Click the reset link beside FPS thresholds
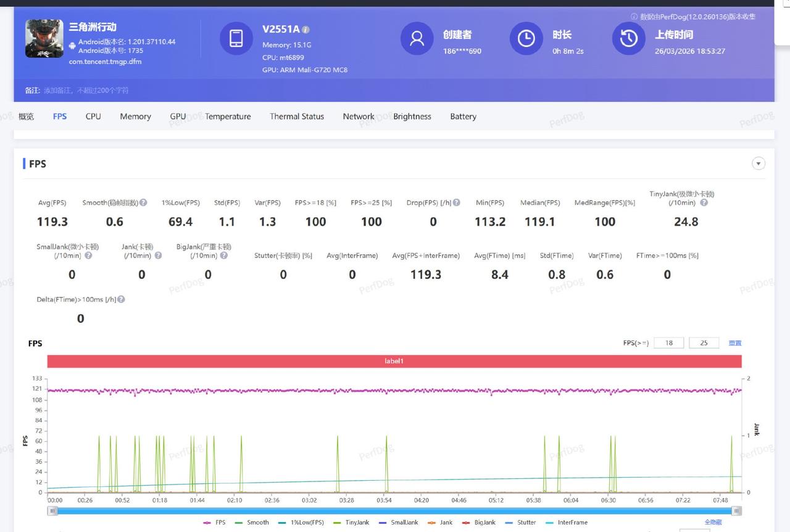Screen dimensions: 790x532 tap(734, 343)
